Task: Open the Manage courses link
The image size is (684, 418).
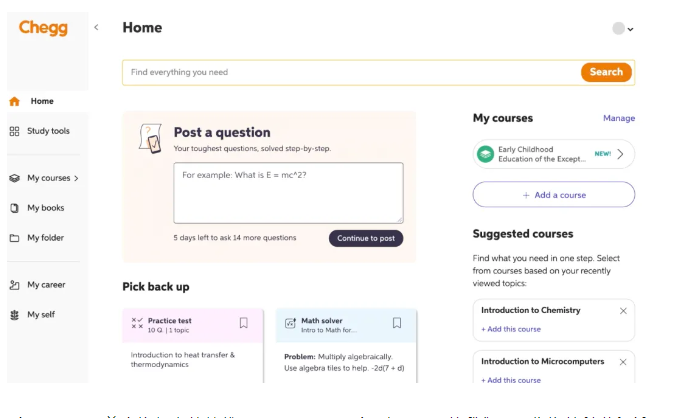Action: point(618,118)
